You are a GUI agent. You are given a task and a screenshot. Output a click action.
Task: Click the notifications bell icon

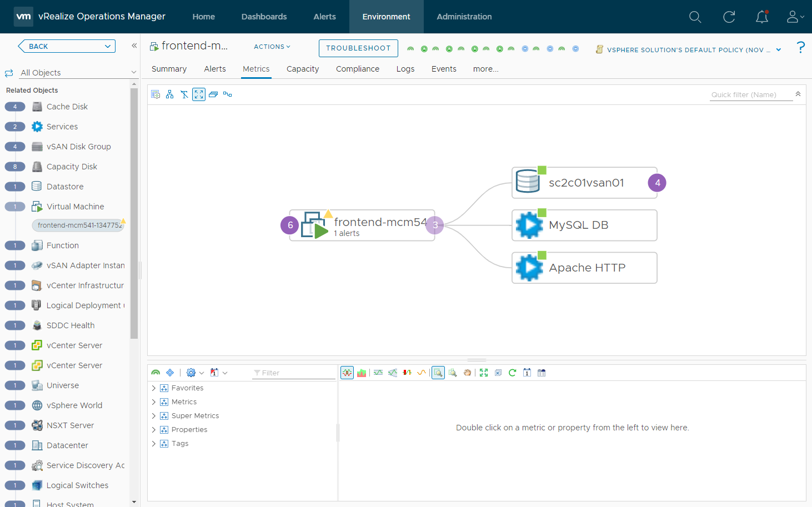[761, 17]
